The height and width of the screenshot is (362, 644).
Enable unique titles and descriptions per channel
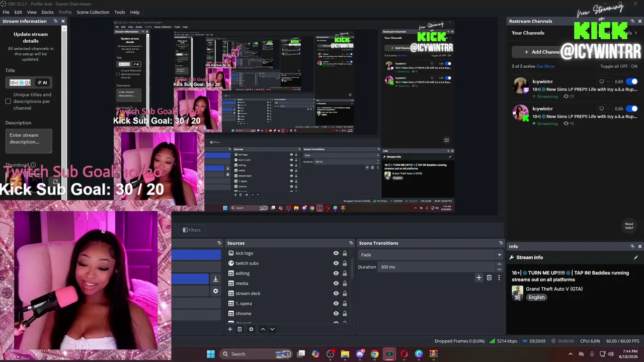8,102
